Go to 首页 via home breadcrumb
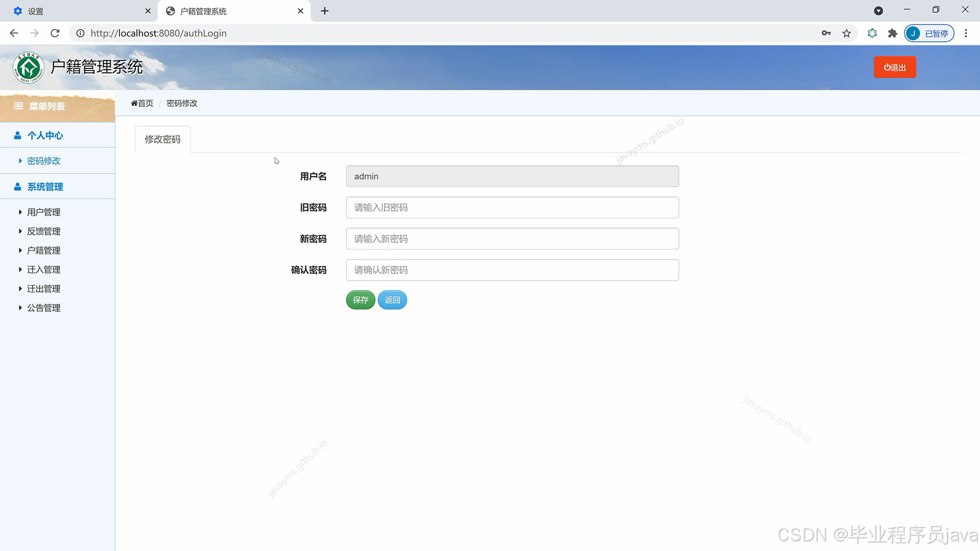Screen dimensions: 980x551 pos(142,103)
